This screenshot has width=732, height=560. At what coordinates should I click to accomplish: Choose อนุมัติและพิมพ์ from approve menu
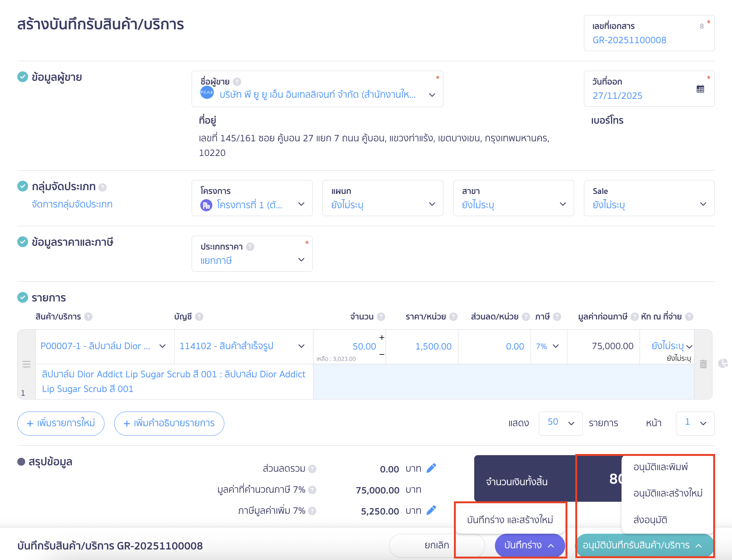pyautogui.click(x=660, y=467)
